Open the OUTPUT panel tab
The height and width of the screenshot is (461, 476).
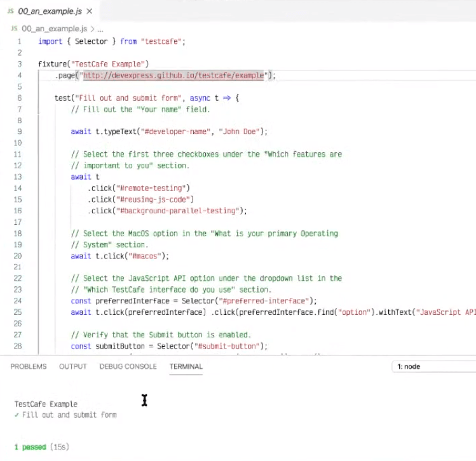point(73,366)
